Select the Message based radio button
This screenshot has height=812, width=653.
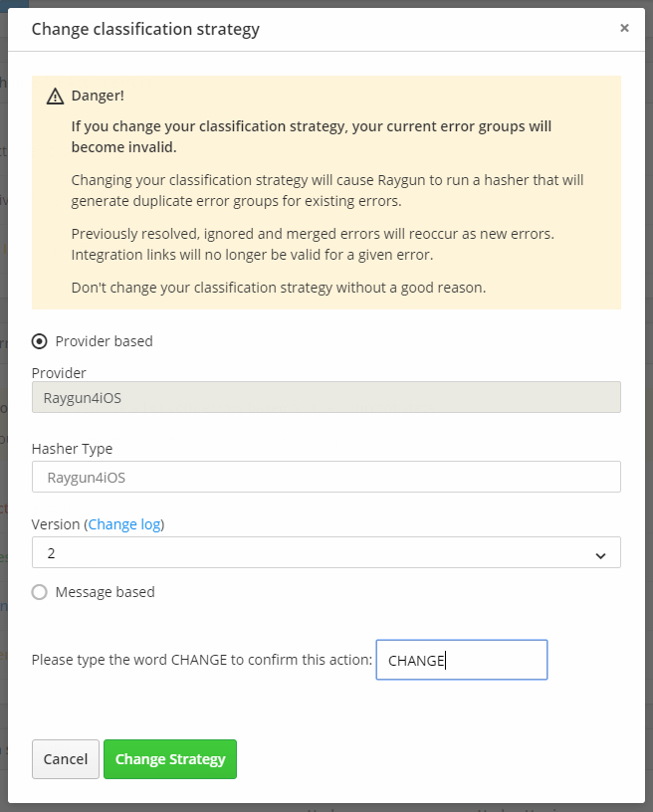tap(39, 591)
